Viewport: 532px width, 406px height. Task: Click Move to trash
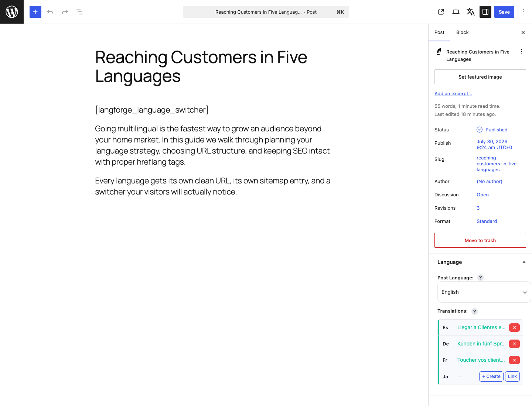tap(480, 240)
